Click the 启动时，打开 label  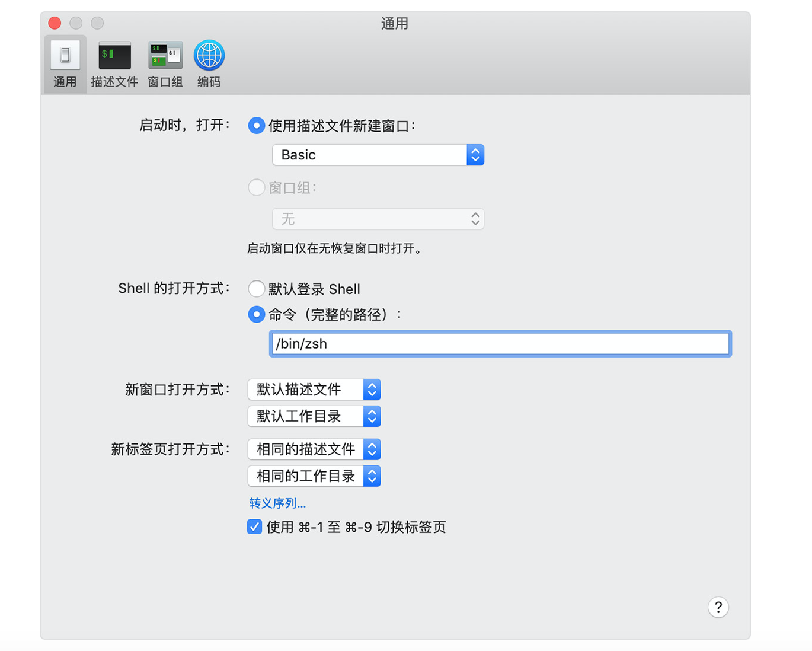pos(184,125)
